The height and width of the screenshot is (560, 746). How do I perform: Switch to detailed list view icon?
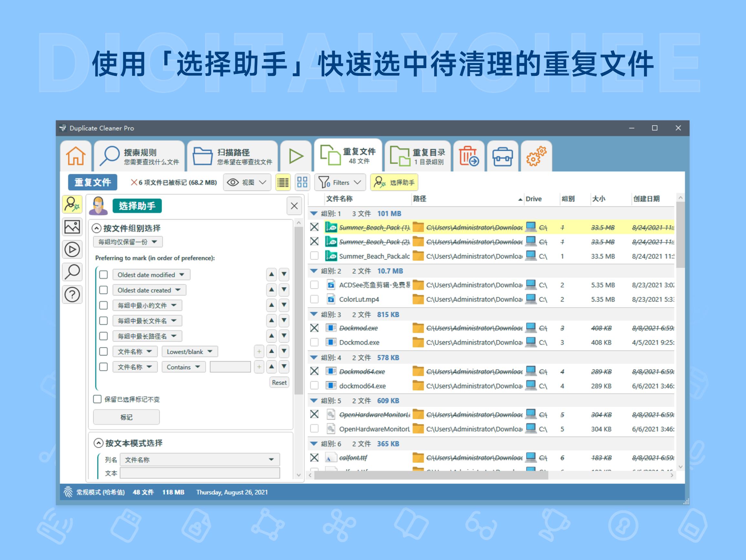283,182
